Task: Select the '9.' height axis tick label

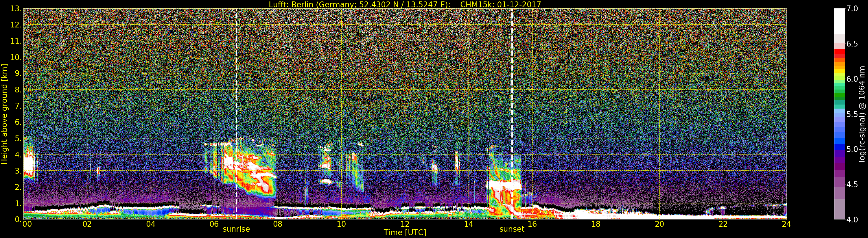Action: click(18, 73)
